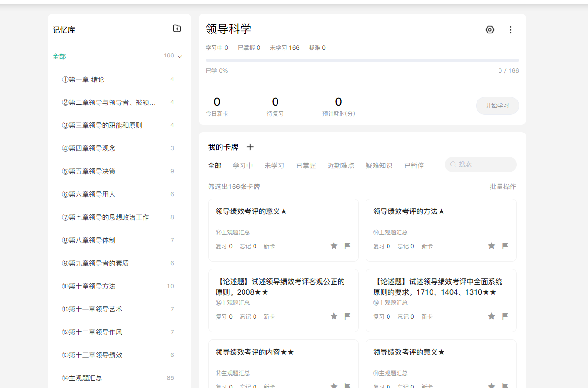Flag the card 领导绩效考评的意义★ in the first row
The height and width of the screenshot is (388, 588).
(x=348, y=246)
